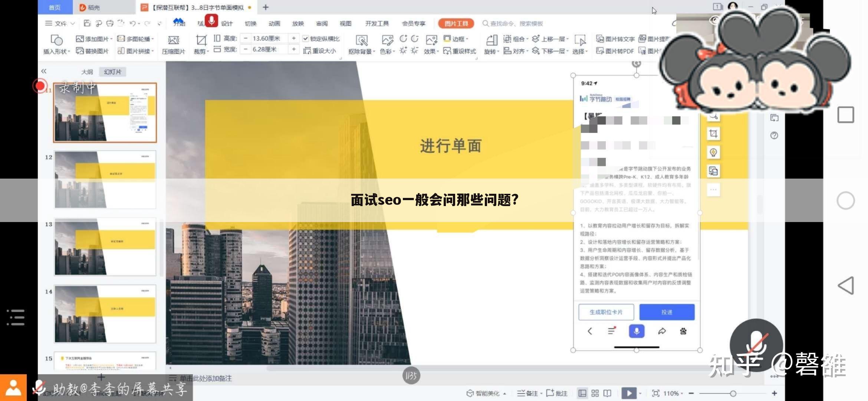Click the zoom out minus button
The image size is (868, 401).
coord(691,393)
